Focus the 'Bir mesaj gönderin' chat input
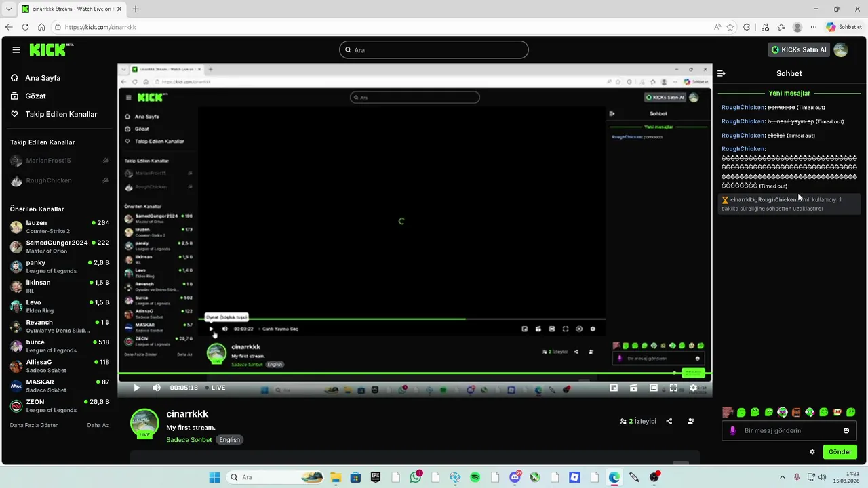 point(789,430)
